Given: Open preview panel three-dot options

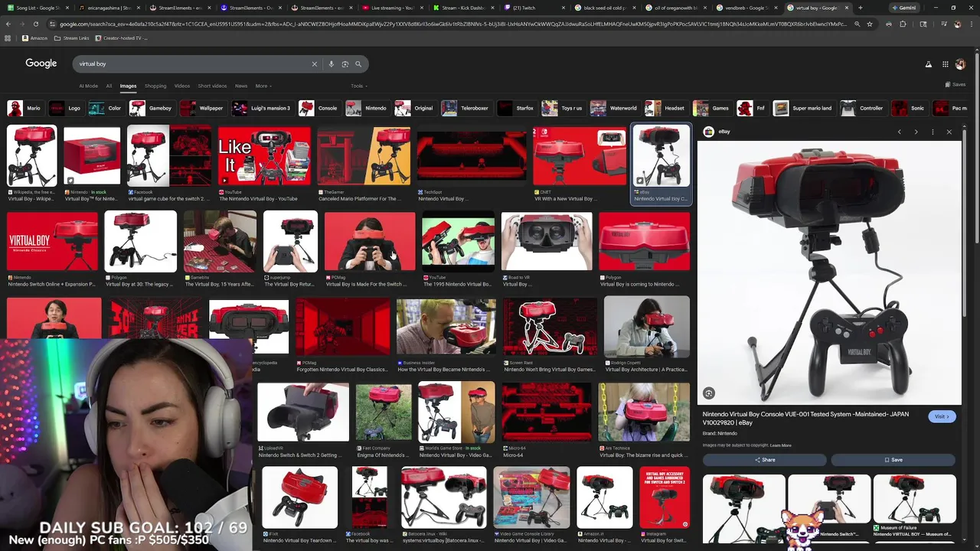Looking at the screenshot, I should (933, 132).
